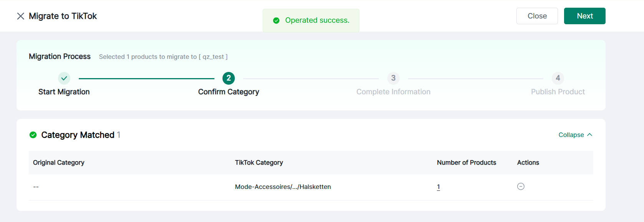Viewport: 644px width, 222px height.
Task: Click the TikTok Category column header
Action: coord(259,163)
